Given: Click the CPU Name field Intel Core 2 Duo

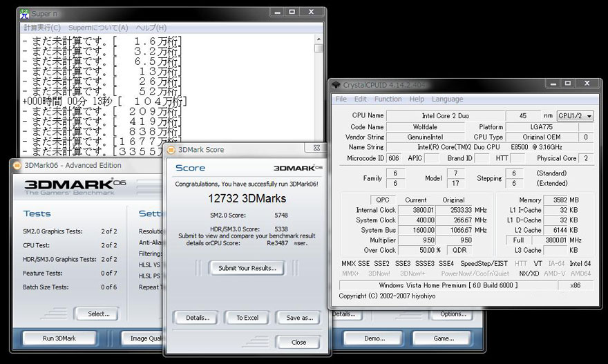Looking at the screenshot, I should tap(446, 115).
